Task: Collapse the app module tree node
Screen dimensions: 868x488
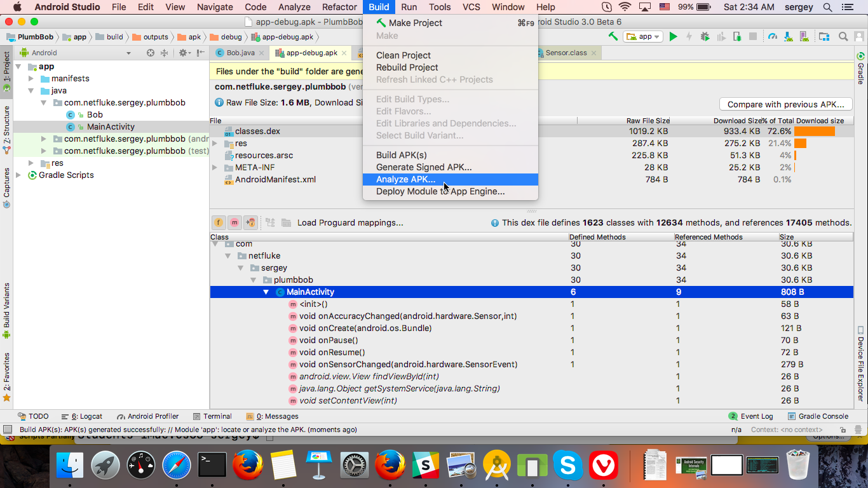Action: pyautogui.click(x=18, y=67)
